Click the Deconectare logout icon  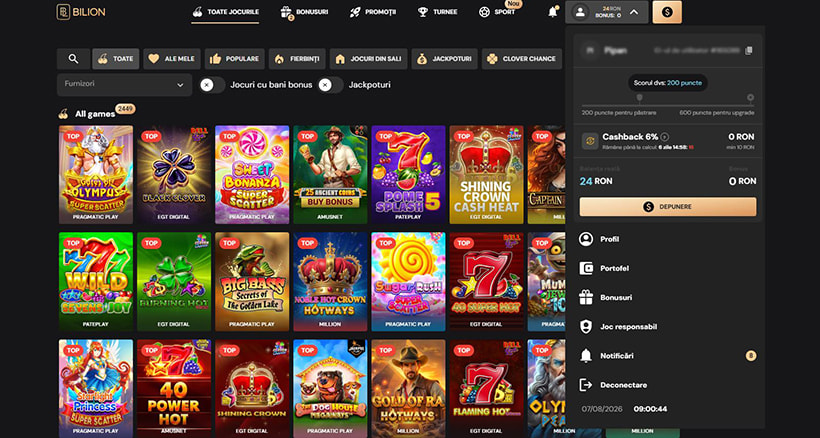click(586, 385)
